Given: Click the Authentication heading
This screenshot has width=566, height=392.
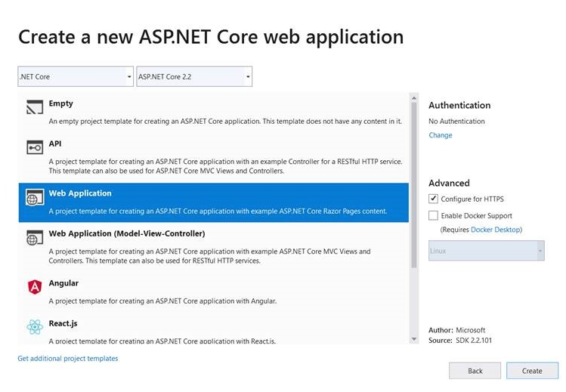Looking at the screenshot, I should point(459,105).
